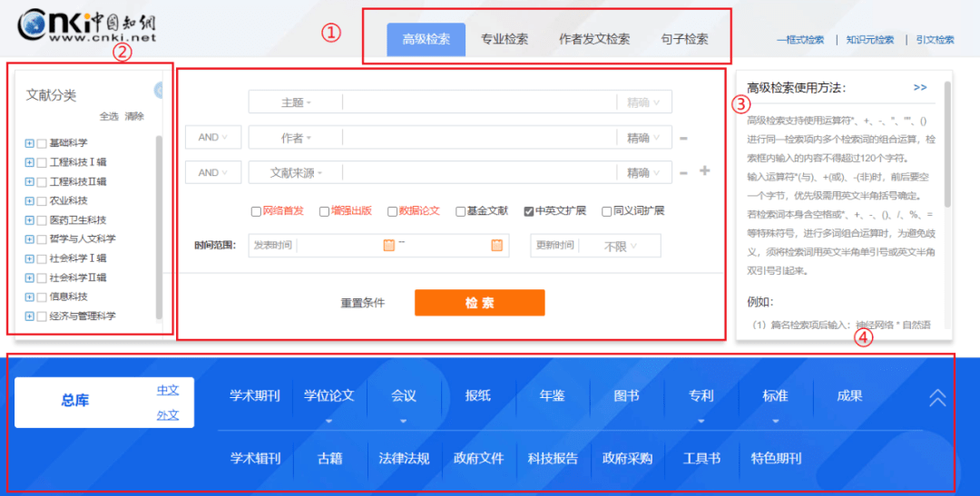The width and height of the screenshot is (980, 496).
Task: Select the 古籍 database tab
Action: (x=330, y=459)
